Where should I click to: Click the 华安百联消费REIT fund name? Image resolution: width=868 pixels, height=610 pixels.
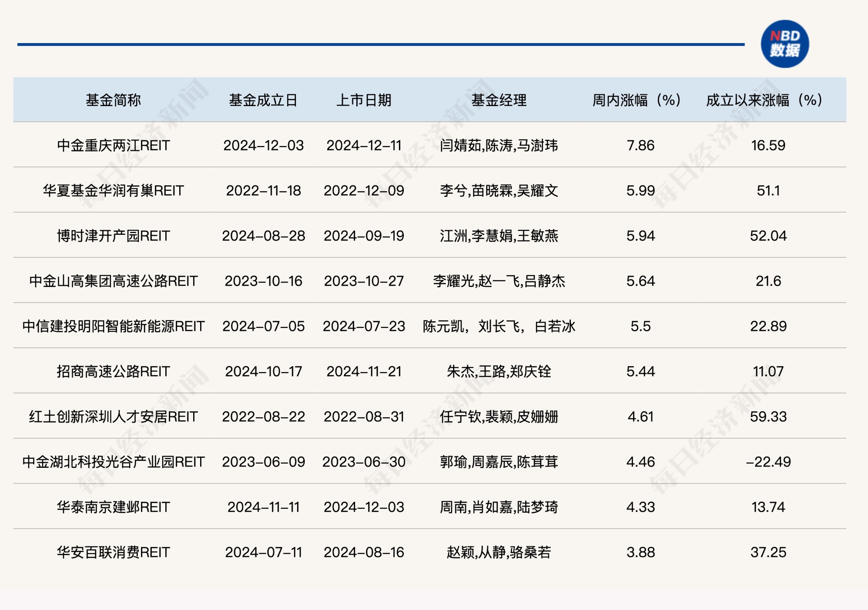click(113, 553)
